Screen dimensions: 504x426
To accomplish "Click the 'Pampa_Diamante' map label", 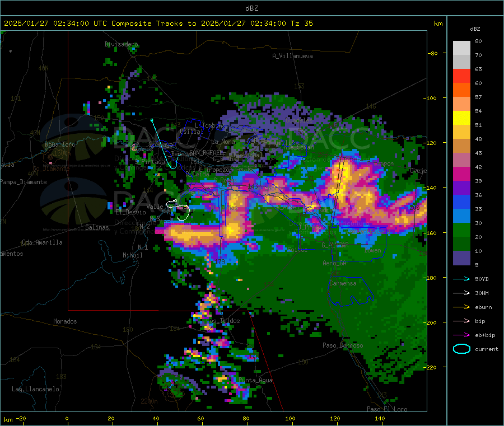I will click(23, 182).
